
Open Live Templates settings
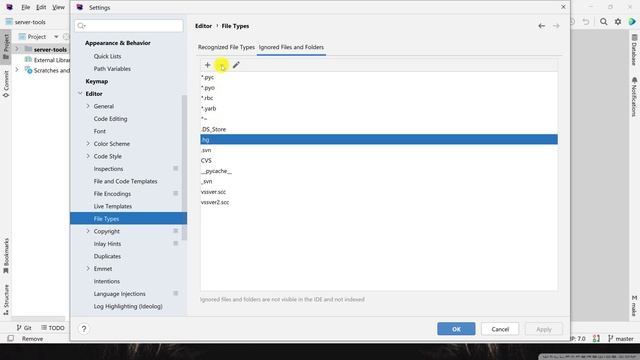click(x=113, y=206)
